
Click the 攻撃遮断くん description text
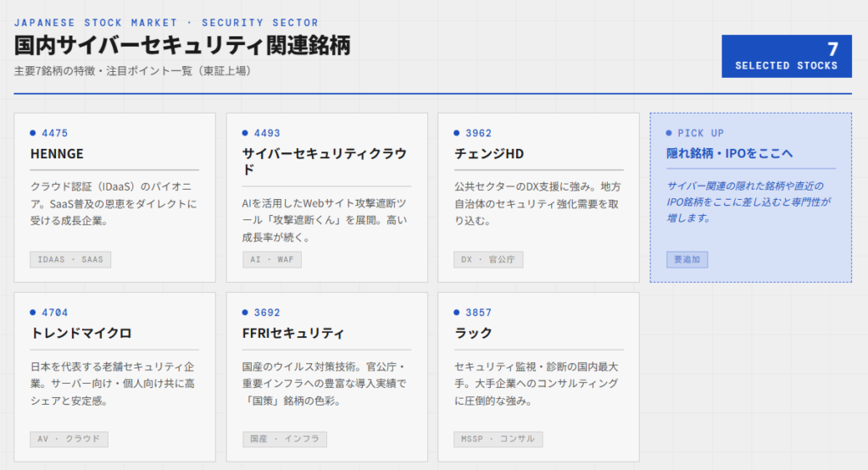pyautogui.click(x=325, y=220)
